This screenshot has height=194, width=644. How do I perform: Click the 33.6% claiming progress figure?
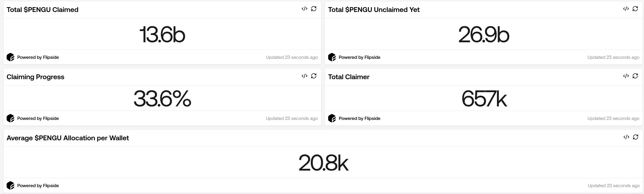pyautogui.click(x=162, y=99)
